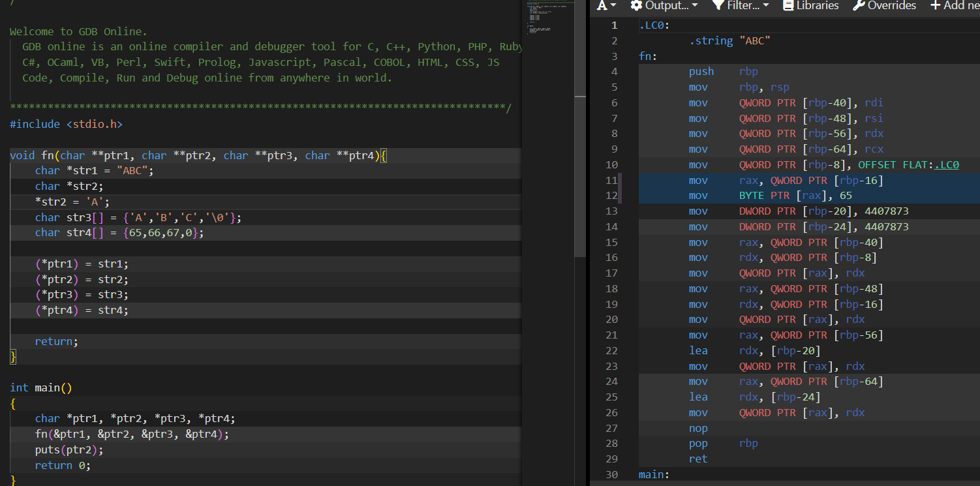Click 'mov QWORD PTR [rbp-64], rcx' line
This screenshot has width=980, height=486.
coord(786,149)
